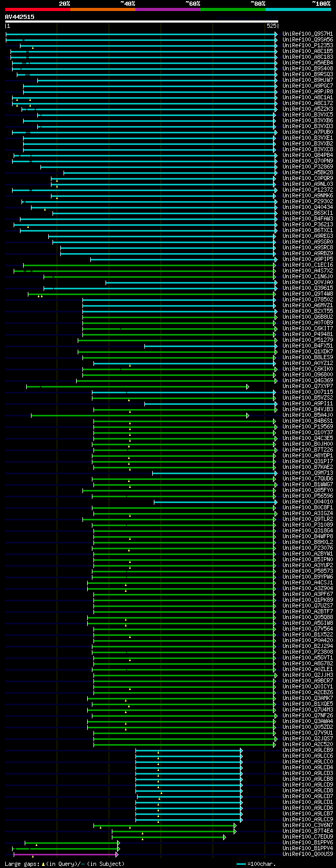
Task: Open hit UniRef100_P12353
Action: [308, 46]
